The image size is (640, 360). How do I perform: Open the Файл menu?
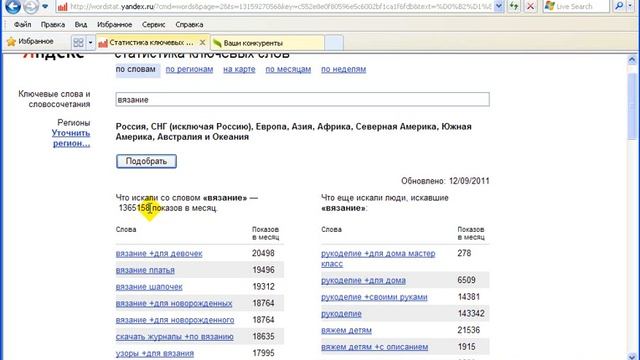[x=22, y=24]
